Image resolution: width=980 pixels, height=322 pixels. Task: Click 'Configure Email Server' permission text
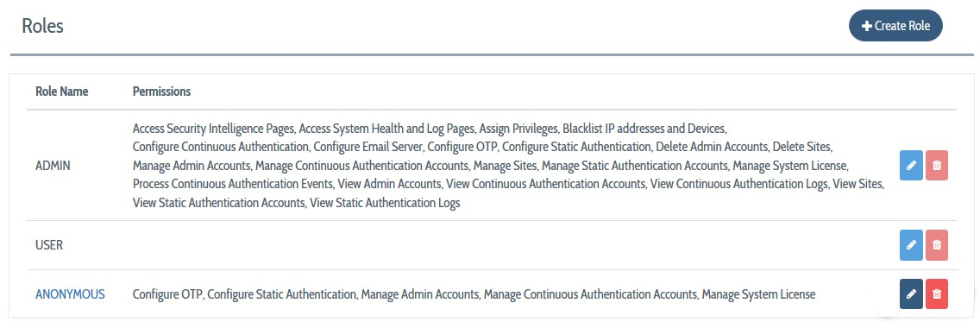(x=367, y=148)
